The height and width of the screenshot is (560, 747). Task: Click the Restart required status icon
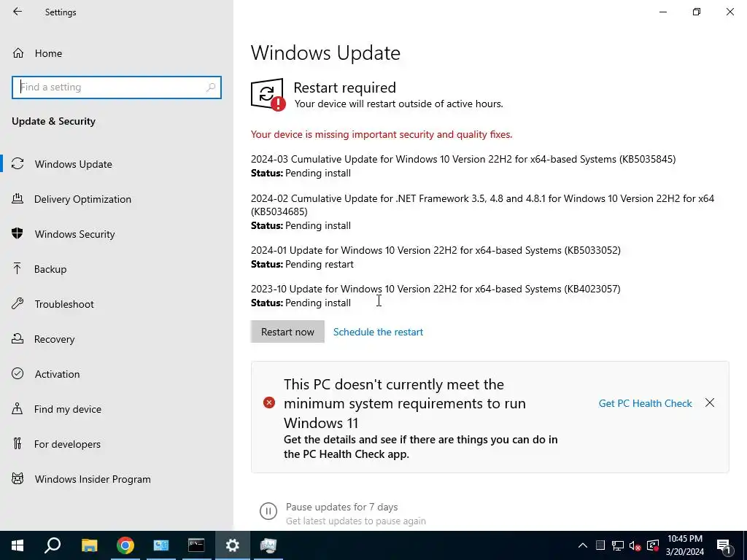268,95
